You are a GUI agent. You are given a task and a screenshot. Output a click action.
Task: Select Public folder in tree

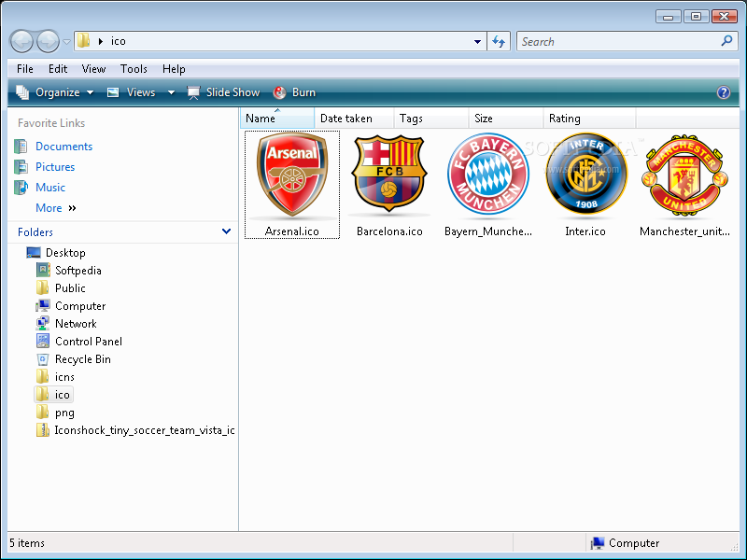[70, 288]
